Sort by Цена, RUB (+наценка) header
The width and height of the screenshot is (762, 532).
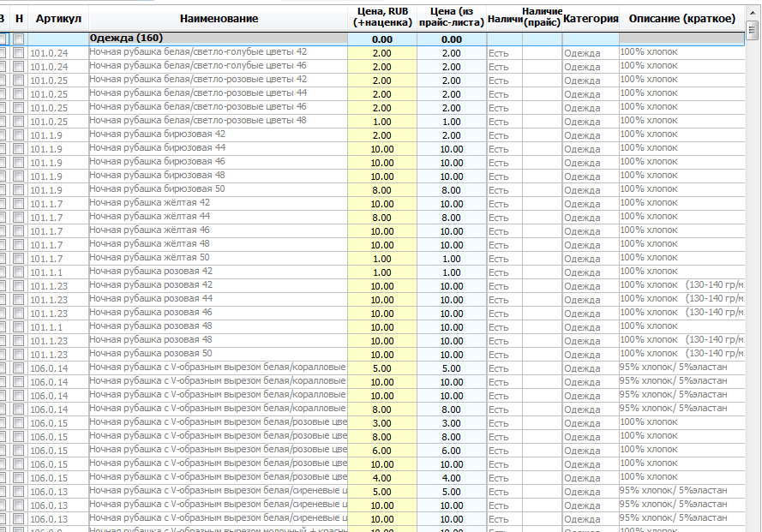click(x=382, y=17)
